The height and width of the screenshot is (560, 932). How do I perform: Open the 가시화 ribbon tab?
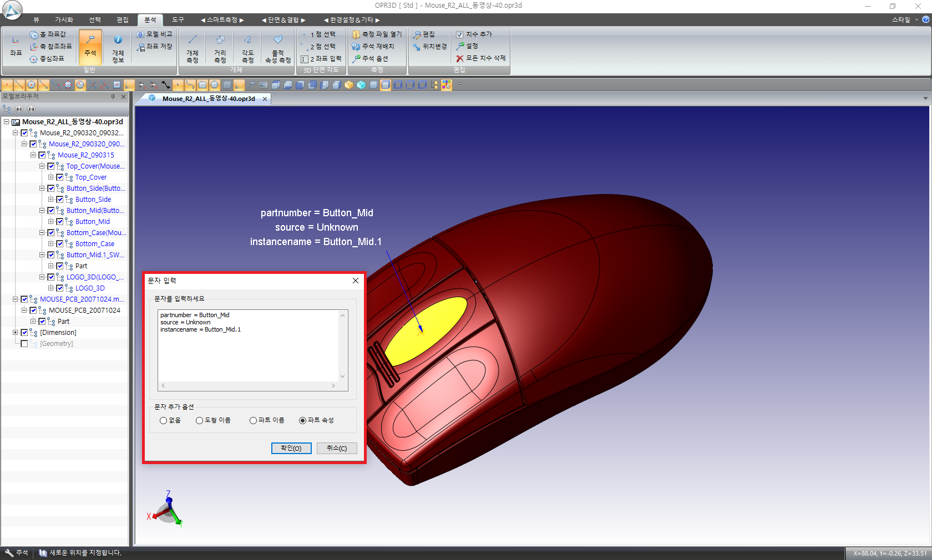click(x=64, y=20)
